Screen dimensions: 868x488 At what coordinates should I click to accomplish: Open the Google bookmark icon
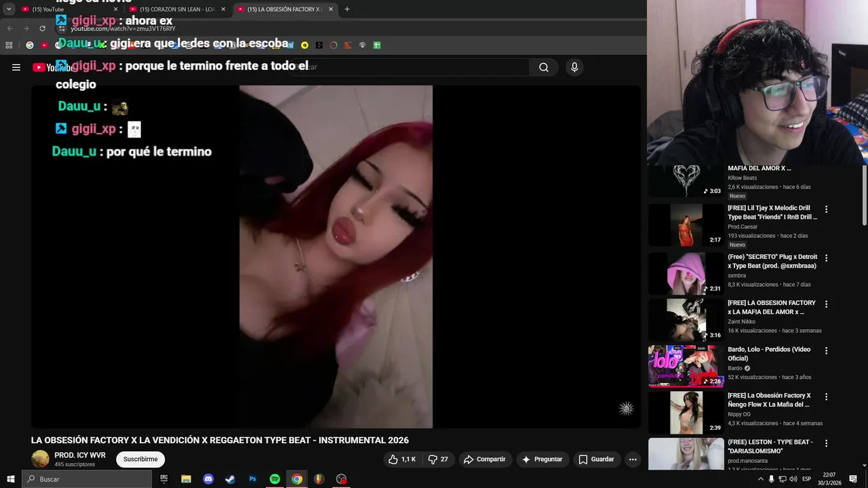(29, 45)
